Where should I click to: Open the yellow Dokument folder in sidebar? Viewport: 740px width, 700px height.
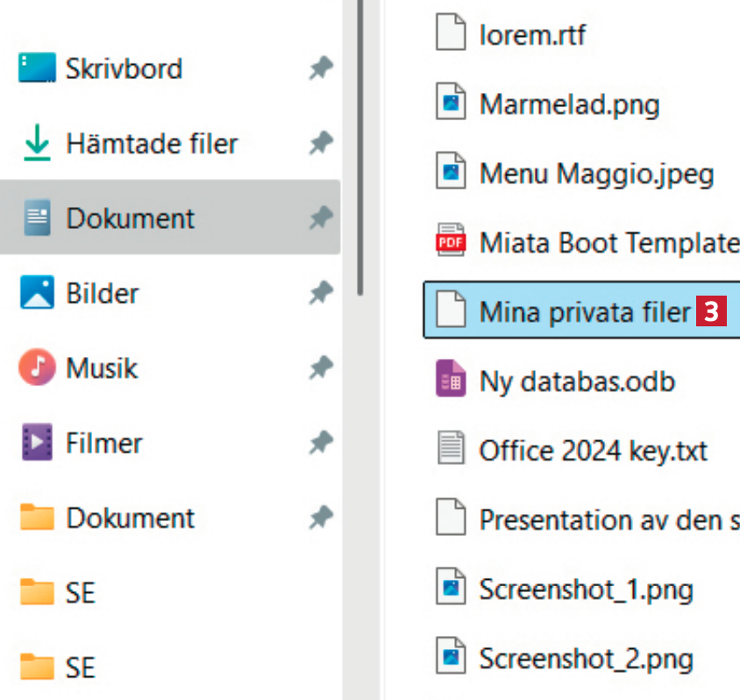click(130, 518)
